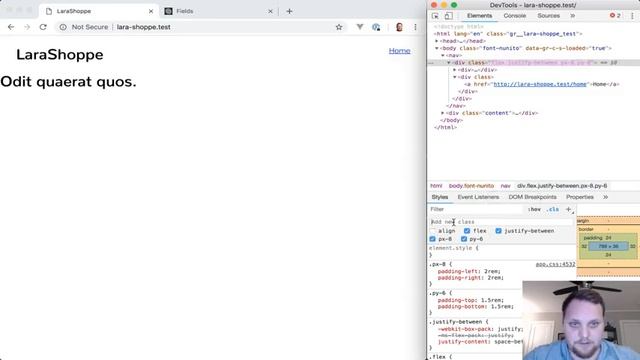Select body.font-nunito in breadcrumb

(471, 186)
